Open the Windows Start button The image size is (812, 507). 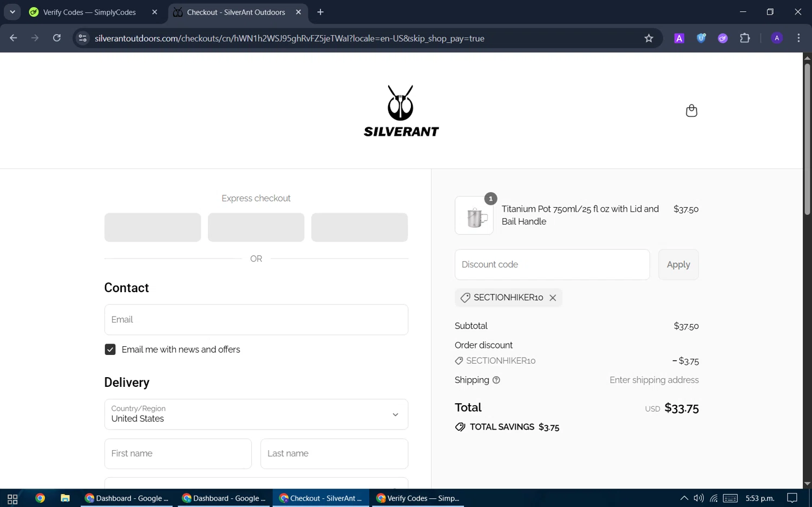[12, 498]
